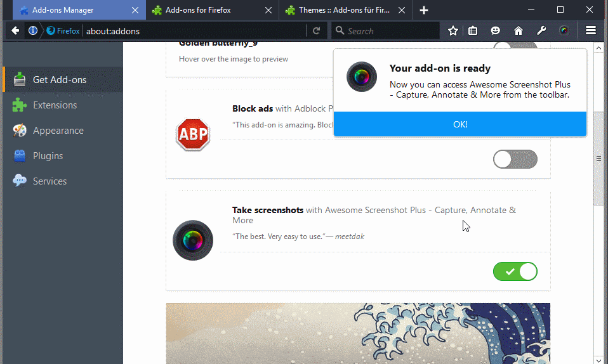Open a new tab with plus button

[424, 10]
